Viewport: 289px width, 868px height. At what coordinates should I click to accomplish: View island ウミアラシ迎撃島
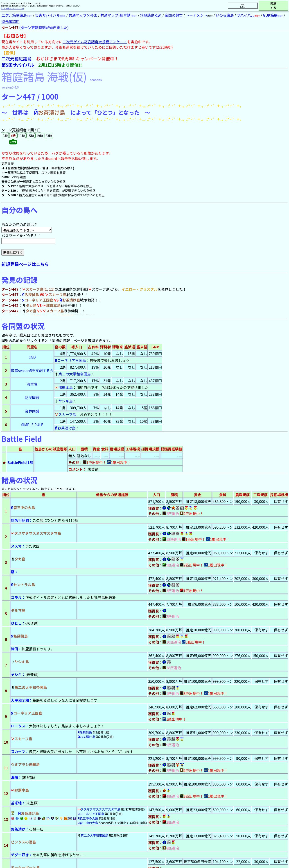click(25, 765)
